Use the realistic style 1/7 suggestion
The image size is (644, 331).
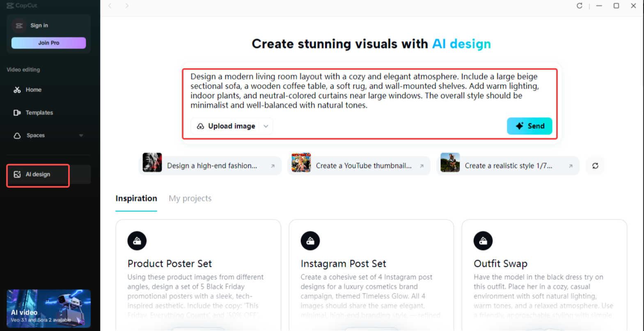(508, 165)
